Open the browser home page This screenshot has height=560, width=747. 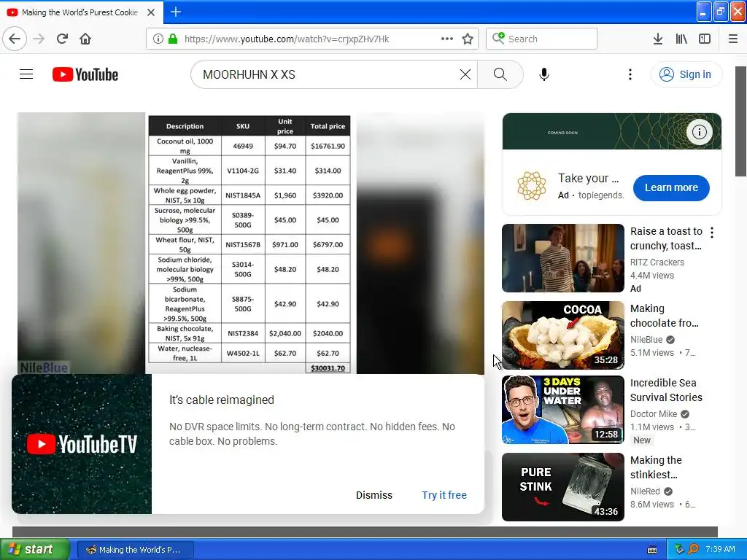tap(85, 39)
